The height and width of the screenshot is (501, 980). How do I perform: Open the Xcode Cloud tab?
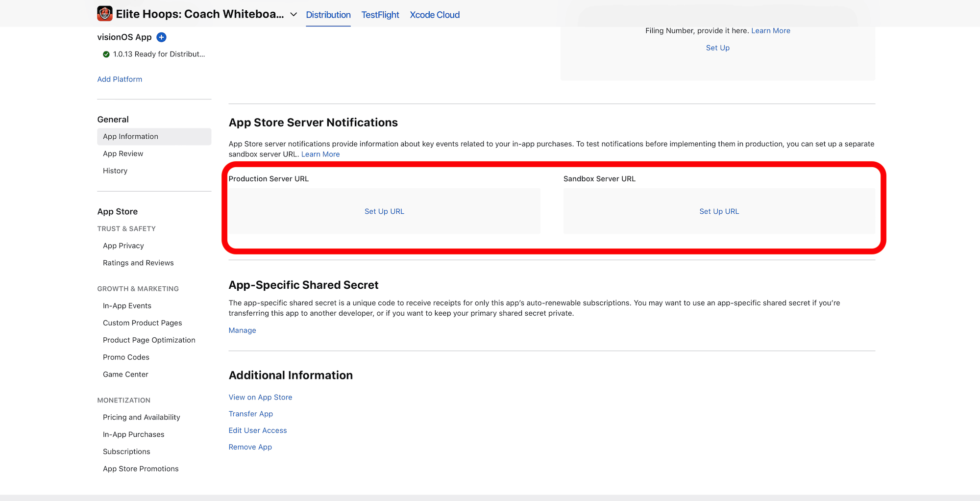click(434, 15)
